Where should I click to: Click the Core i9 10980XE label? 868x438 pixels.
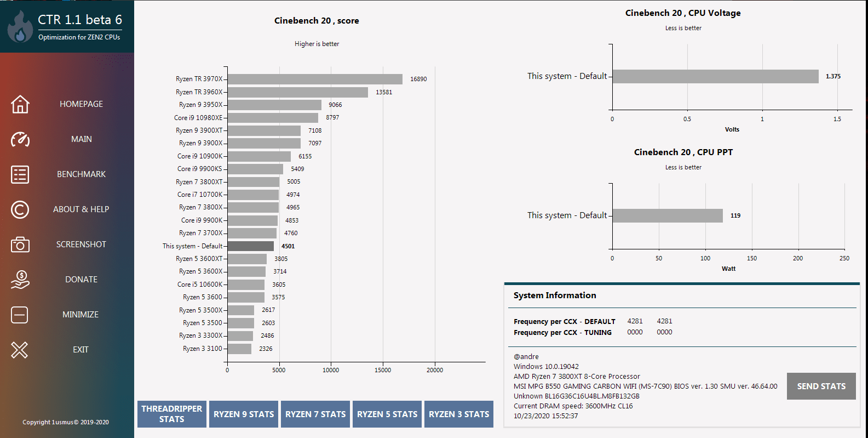pyautogui.click(x=198, y=117)
